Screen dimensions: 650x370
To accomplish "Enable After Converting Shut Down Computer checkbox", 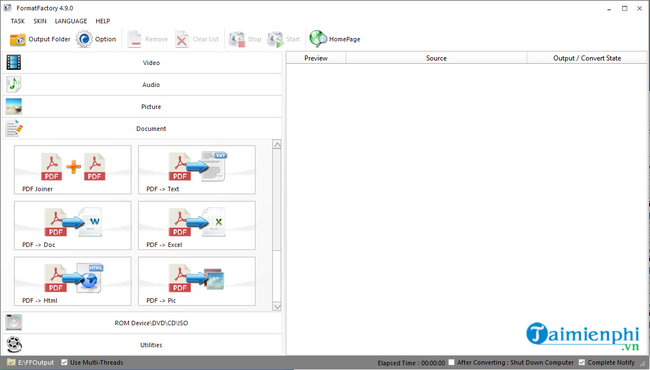I will (451, 363).
